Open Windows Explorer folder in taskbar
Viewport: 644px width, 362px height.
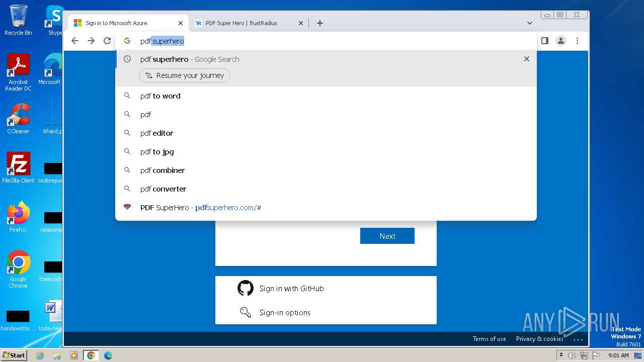click(x=57, y=355)
